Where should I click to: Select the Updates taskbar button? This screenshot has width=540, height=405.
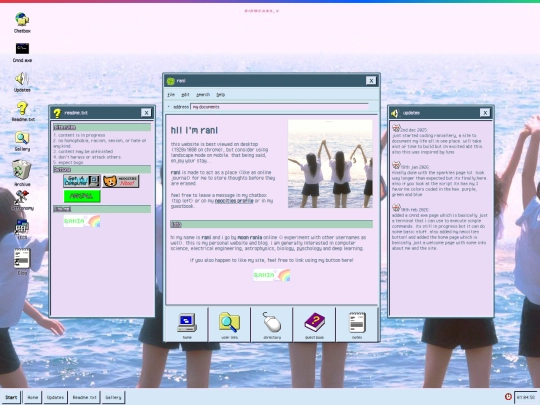[x=55, y=397]
